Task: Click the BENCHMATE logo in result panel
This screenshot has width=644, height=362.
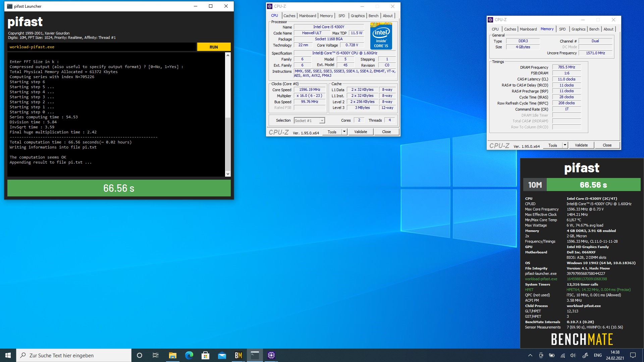Action: coord(582,339)
